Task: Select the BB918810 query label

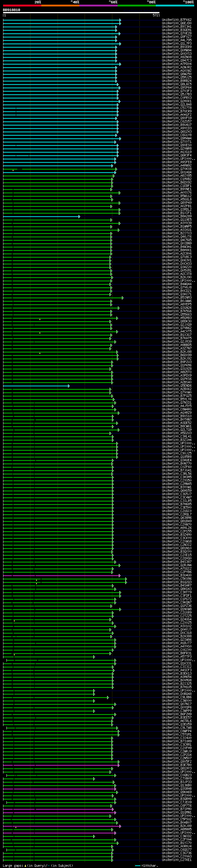Action: click(11, 10)
